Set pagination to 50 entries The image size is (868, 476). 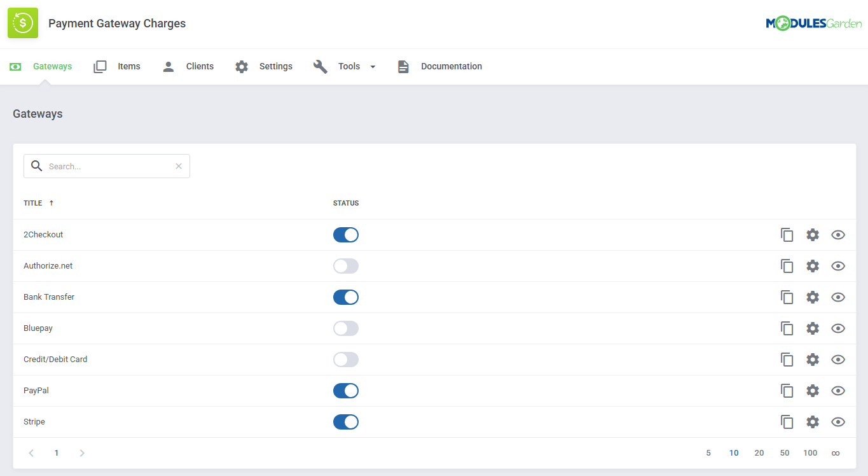coord(784,452)
